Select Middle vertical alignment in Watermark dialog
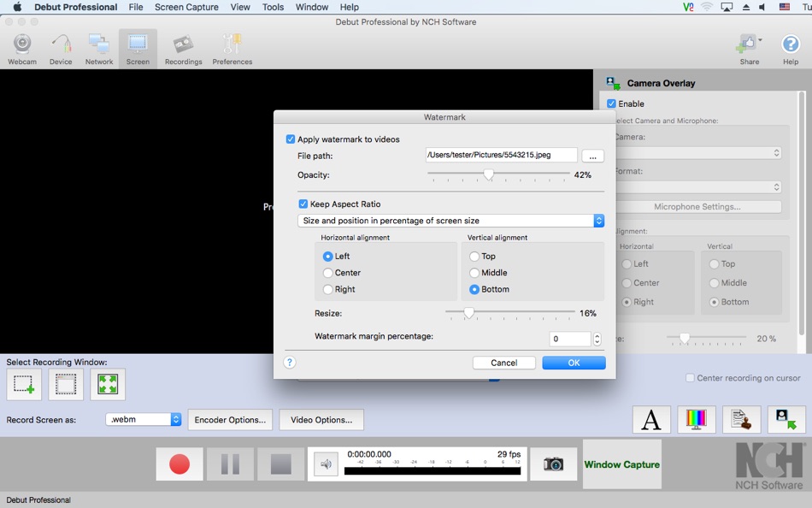812x508 pixels. [474, 273]
